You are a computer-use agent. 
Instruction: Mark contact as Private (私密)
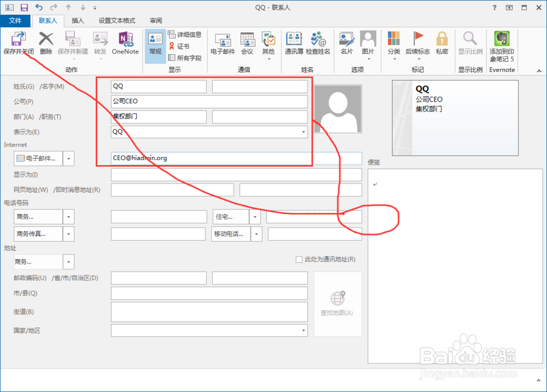[x=441, y=43]
